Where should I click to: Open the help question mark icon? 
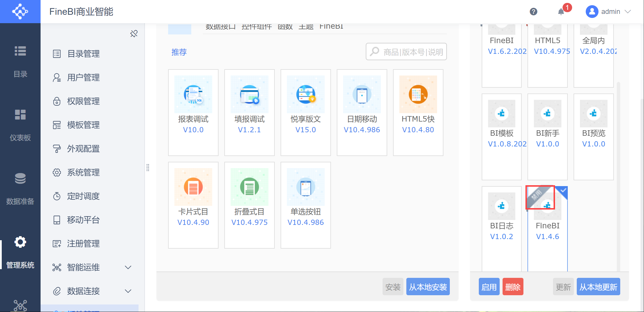tap(533, 12)
